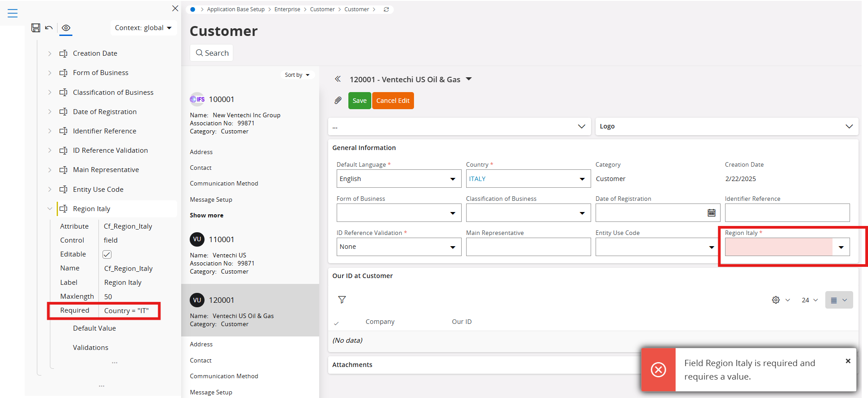
Task: Go to Application Base Setup breadcrumb
Action: pyautogui.click(x=236, y=9)
